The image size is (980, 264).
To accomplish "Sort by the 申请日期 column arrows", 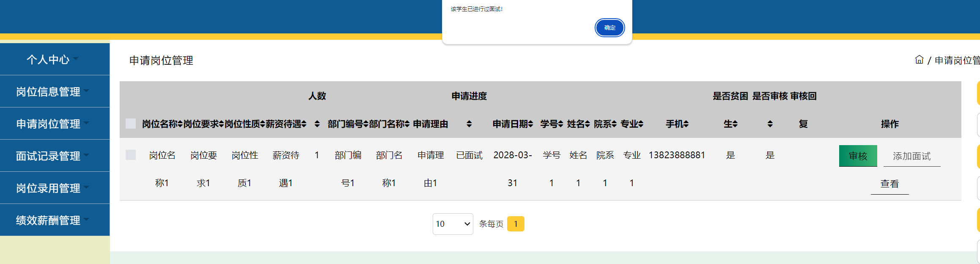I will click(530, 124).
